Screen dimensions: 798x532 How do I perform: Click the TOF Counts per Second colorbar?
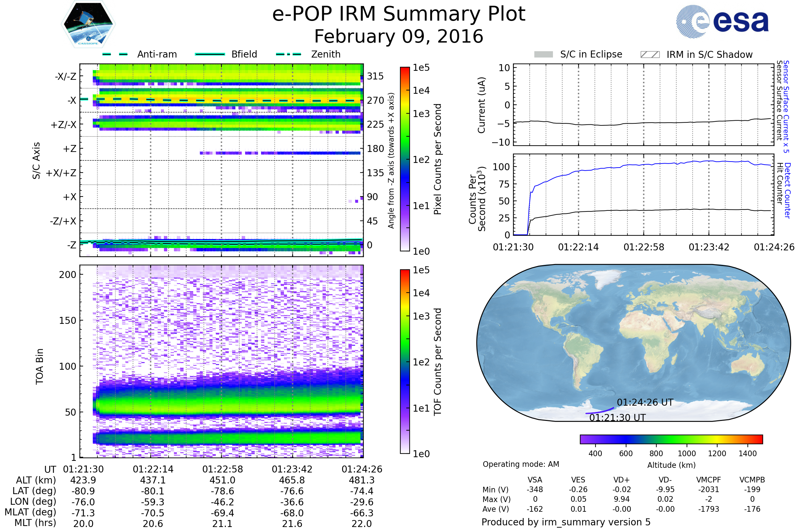point(405,361)
